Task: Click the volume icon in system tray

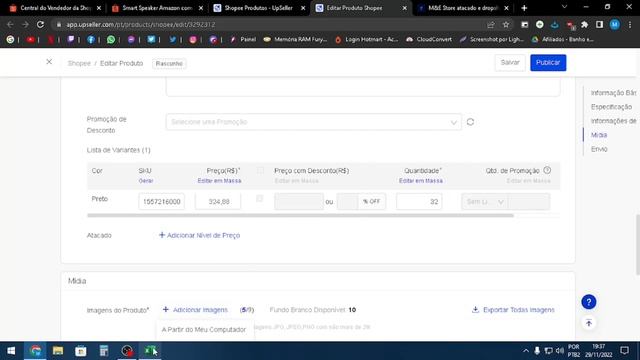Action: click(x=560, y=351)
